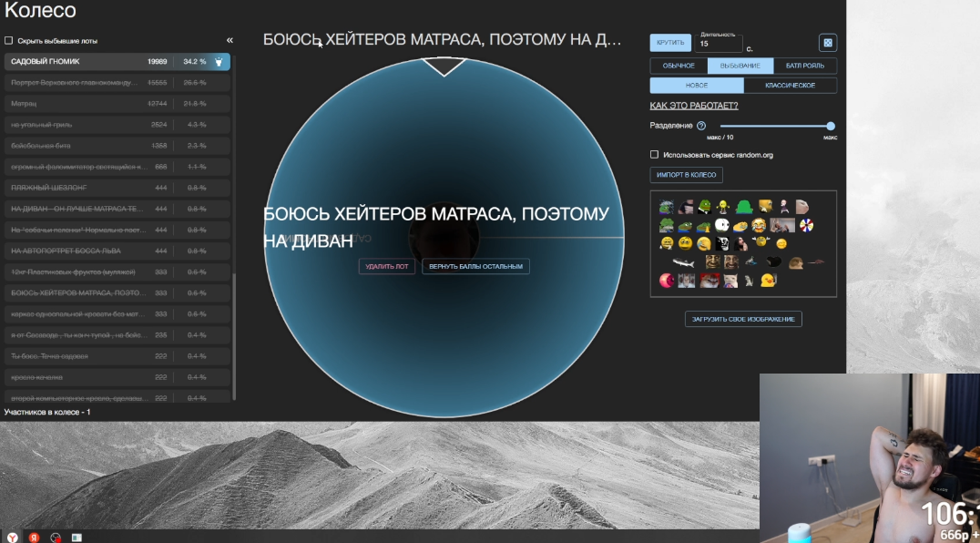Click НА АВТОПОРТРЕТ БОССА ЛЬВА row
Viewport: 980px width, 543px height.
pyautogui.click(x=117, y=251)
